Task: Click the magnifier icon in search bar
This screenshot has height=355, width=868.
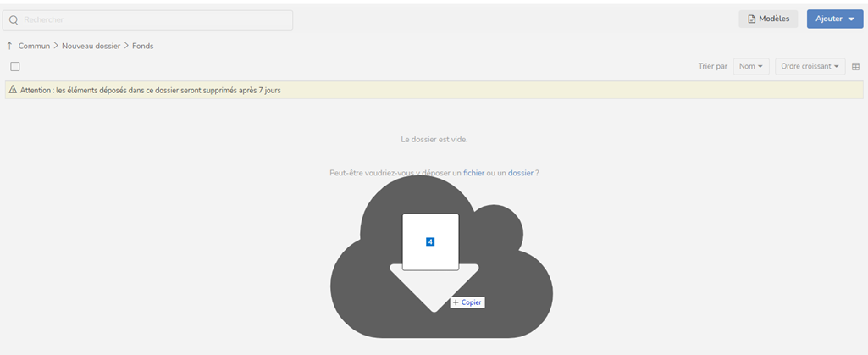Action: (14, 19)
